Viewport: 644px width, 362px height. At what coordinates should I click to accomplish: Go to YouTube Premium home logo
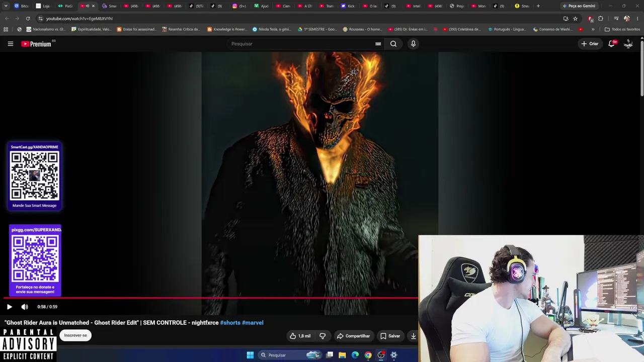pos(36,44)
